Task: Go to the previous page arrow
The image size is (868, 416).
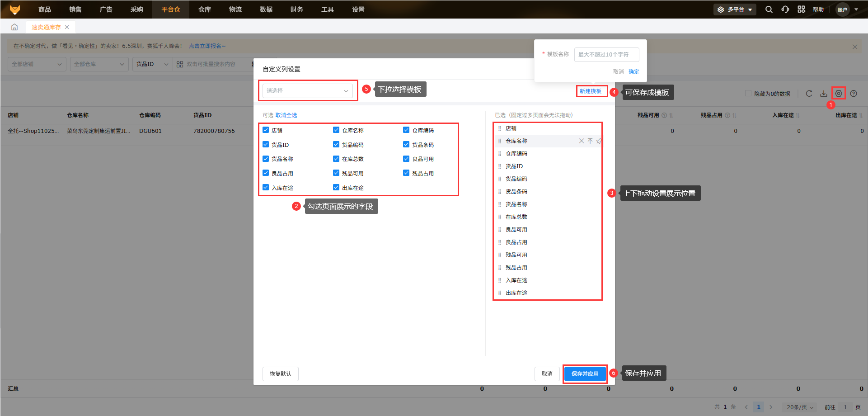Action: coord(746,407)
